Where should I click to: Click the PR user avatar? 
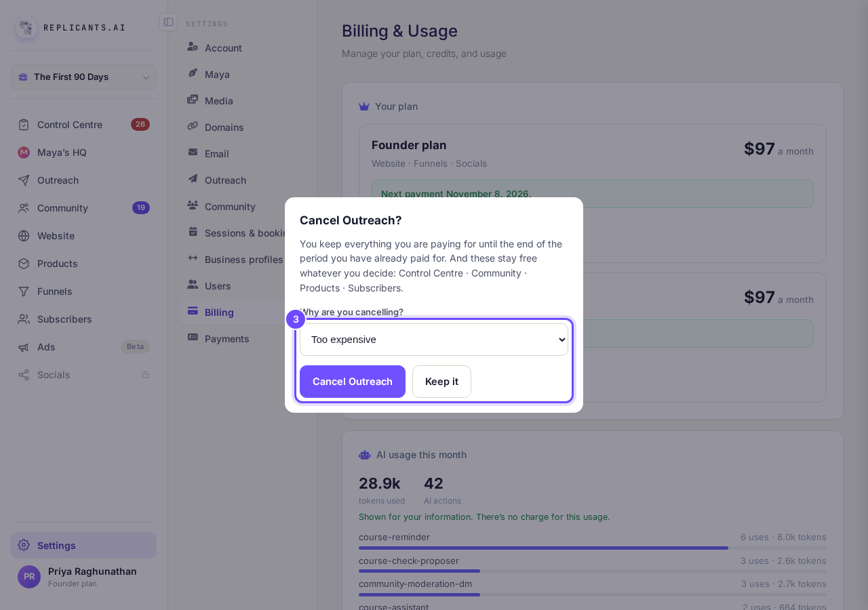pyautogui.click(x=29, y=577)
